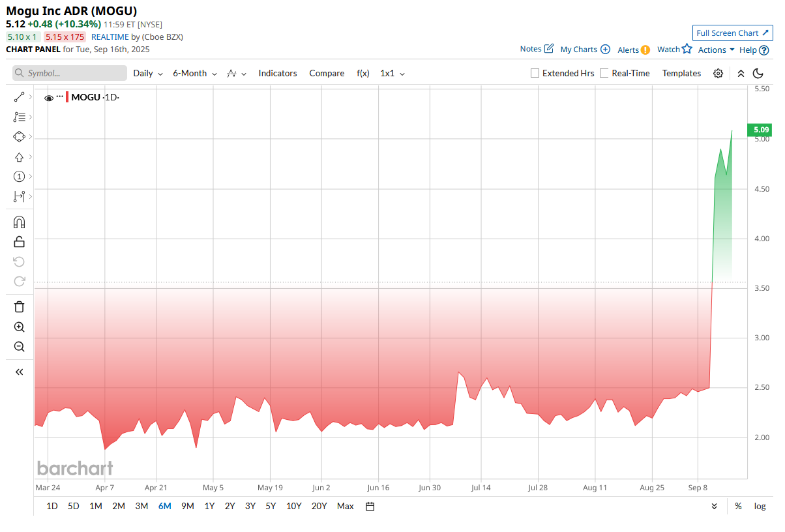Image resolution: width=785 pixels, height=532 pixels.
Task: Open the Notes editor icon
Action: tap(549, 49)
